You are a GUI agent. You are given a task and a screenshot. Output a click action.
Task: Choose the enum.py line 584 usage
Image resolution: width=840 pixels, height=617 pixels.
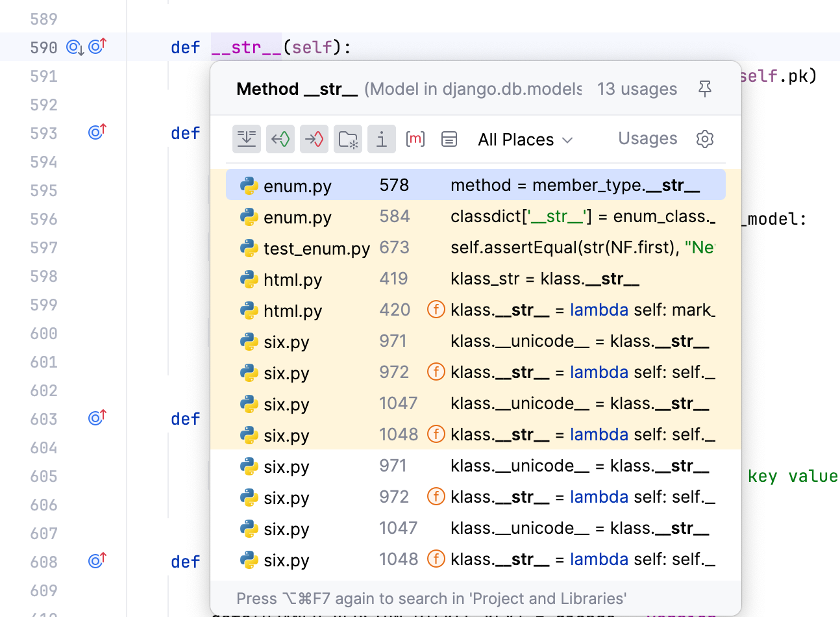(x=475, y=216)
